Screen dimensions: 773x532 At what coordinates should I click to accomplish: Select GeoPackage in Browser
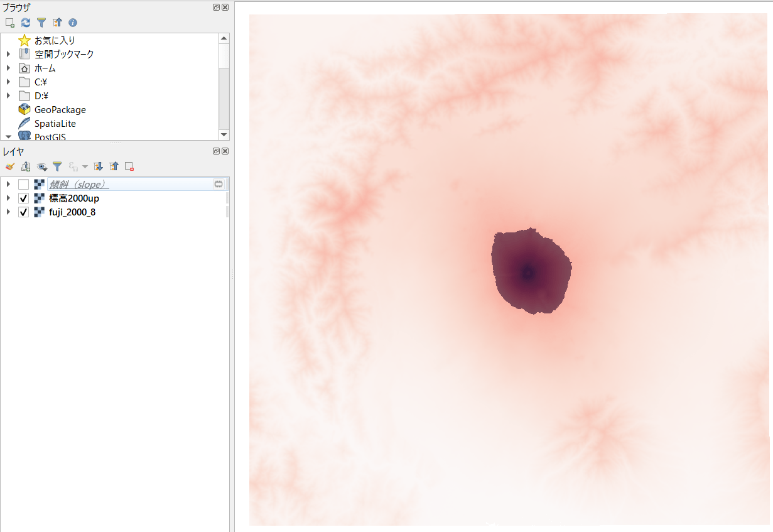tap(60, 109)
